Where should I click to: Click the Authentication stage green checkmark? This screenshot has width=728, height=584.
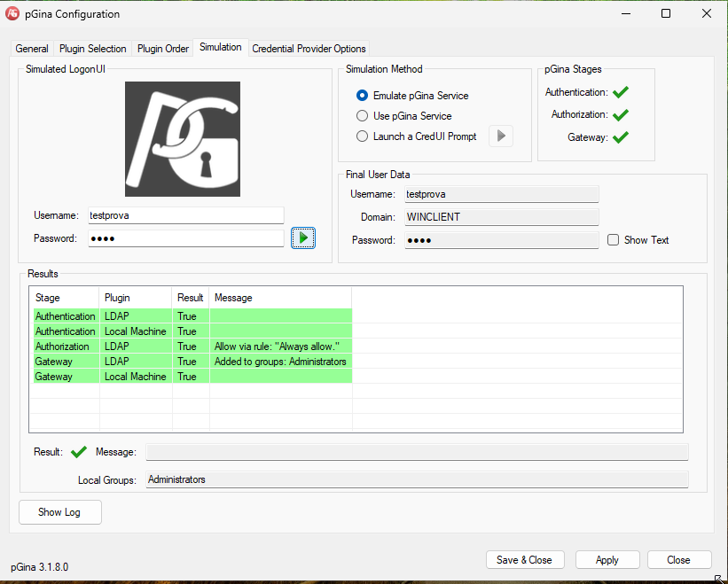[x=621, y=92]
